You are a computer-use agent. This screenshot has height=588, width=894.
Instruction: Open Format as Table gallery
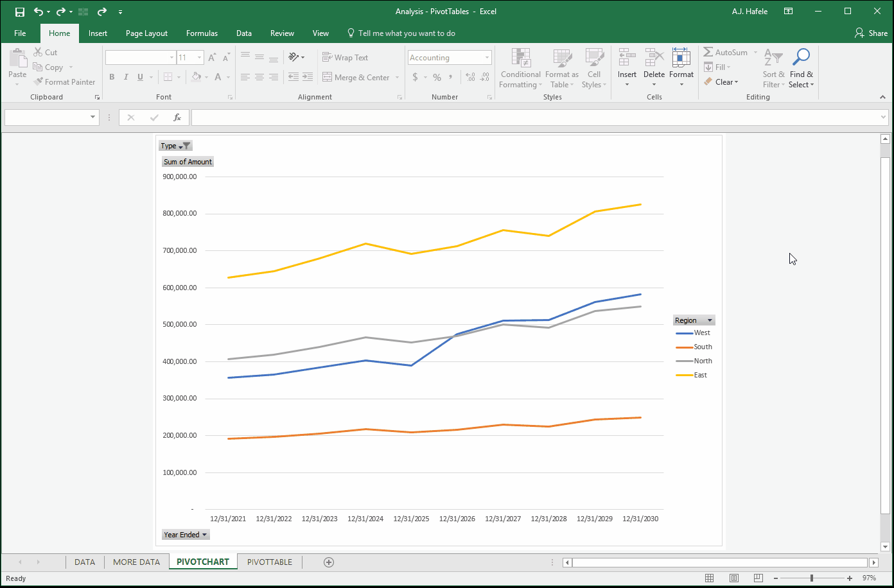(x=562, y=69)
